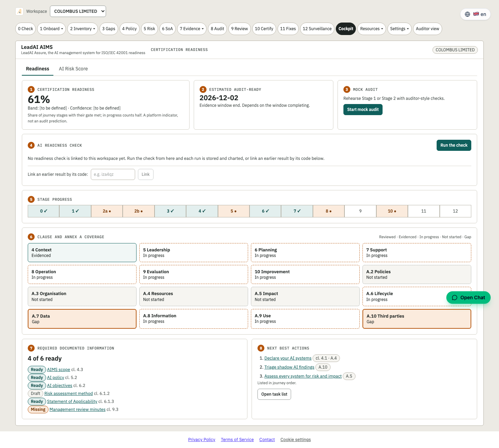Open the task list
The width and height of the screenshot is (499, 448).
click(x=274, y=394)
